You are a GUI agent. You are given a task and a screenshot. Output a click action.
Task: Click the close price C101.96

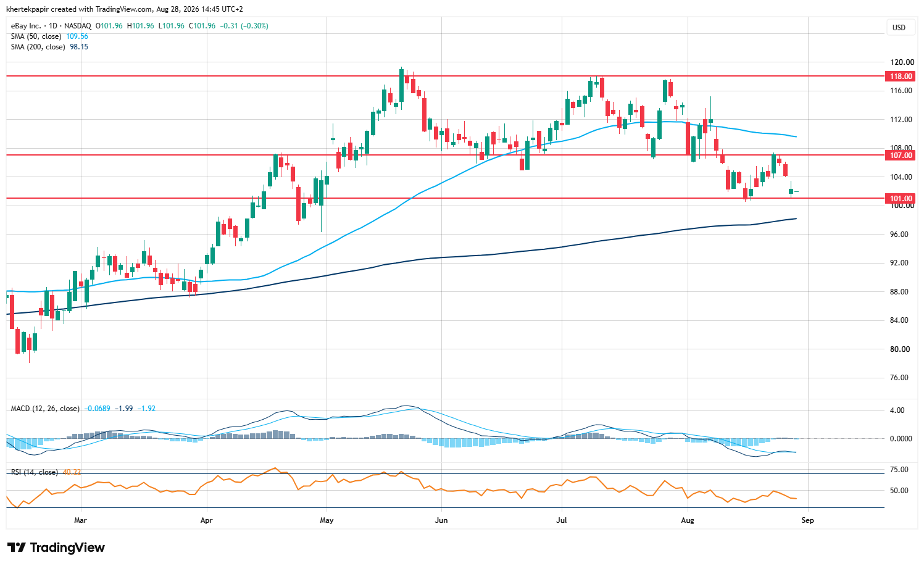pyautogui.click(x=202, y=26)
